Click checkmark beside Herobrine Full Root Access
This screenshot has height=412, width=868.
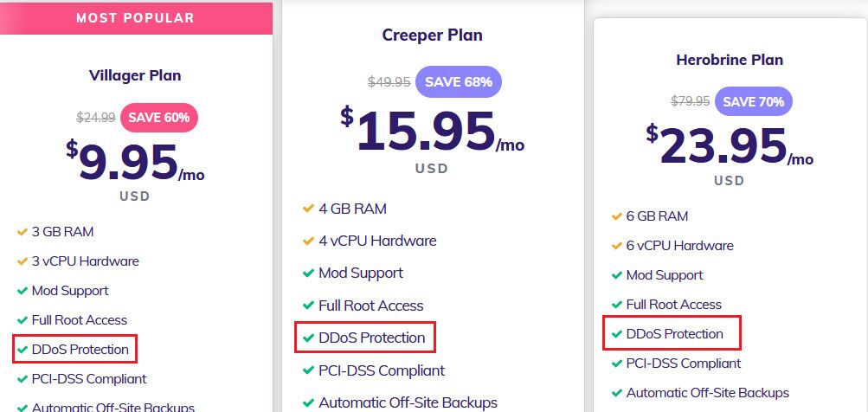(617, 305)
